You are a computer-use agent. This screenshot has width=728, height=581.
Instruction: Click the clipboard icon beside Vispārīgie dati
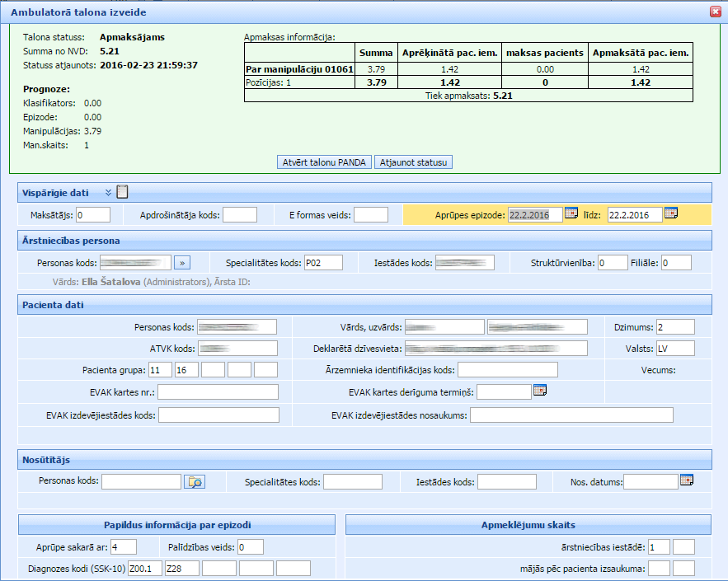(x=123, y=192)
